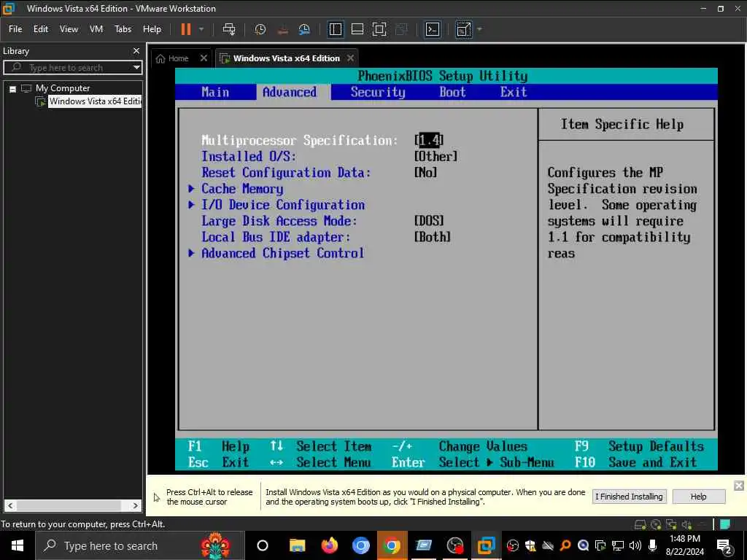Screen dimensions: 747x560
Task: Select Windows Vista x64 Edition in the library
Action: click(96, 101)
